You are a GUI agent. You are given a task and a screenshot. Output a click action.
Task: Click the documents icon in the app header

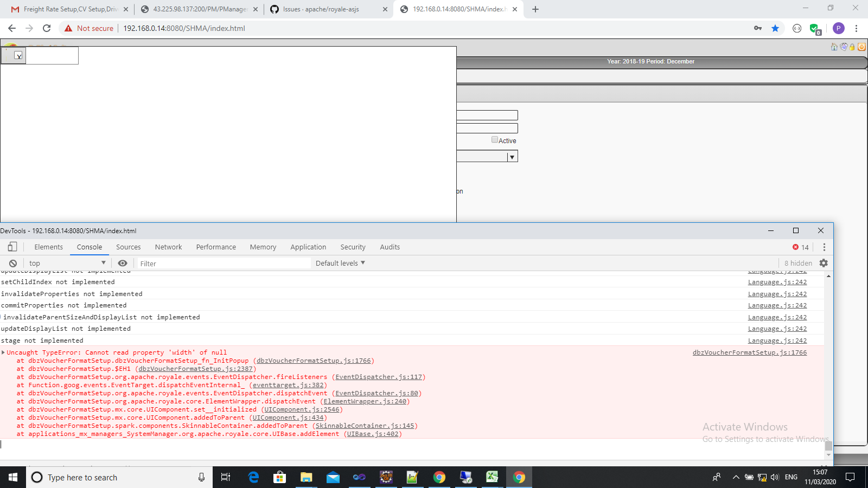[844, 47]
